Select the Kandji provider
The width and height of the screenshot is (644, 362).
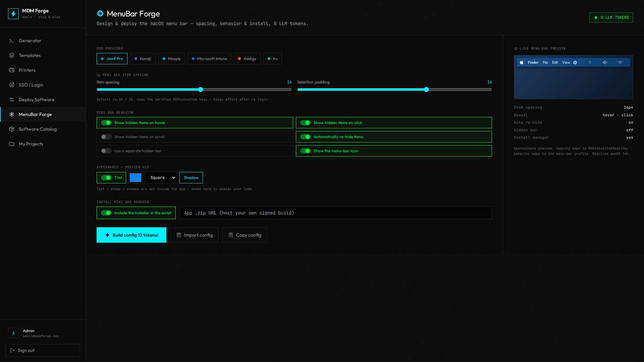coord(143,59)
